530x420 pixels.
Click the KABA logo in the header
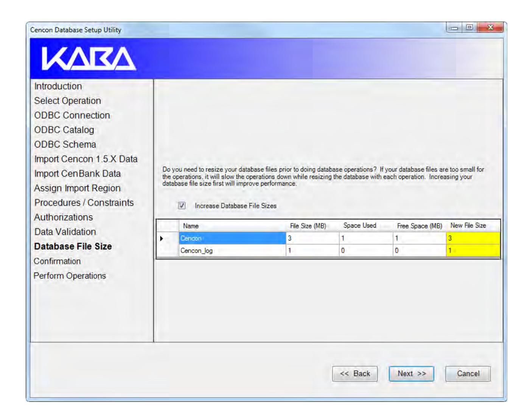tap(89, 59)
